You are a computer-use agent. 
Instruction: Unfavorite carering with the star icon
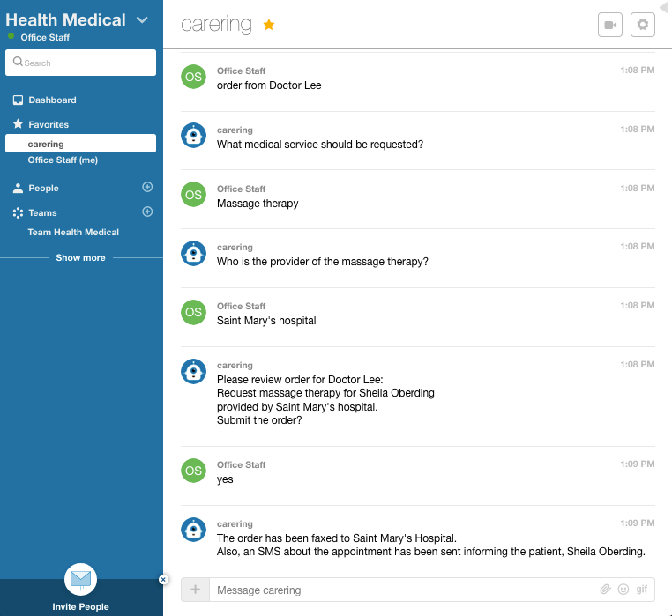click(269, 25)
